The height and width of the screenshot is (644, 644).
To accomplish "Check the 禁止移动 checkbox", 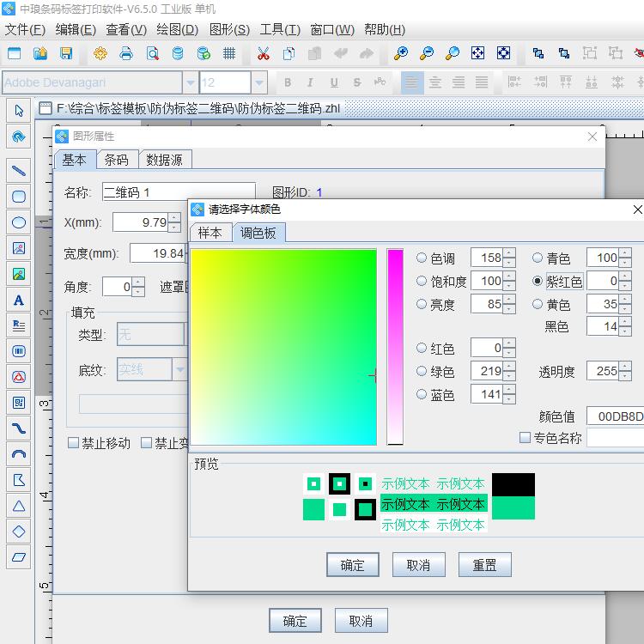I will [73, 443].
